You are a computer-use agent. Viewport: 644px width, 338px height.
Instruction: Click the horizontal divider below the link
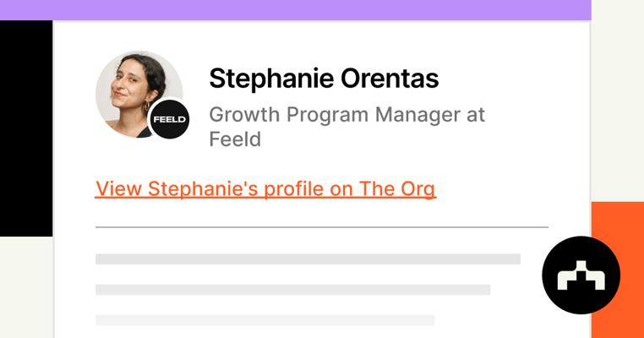[321, 227]
